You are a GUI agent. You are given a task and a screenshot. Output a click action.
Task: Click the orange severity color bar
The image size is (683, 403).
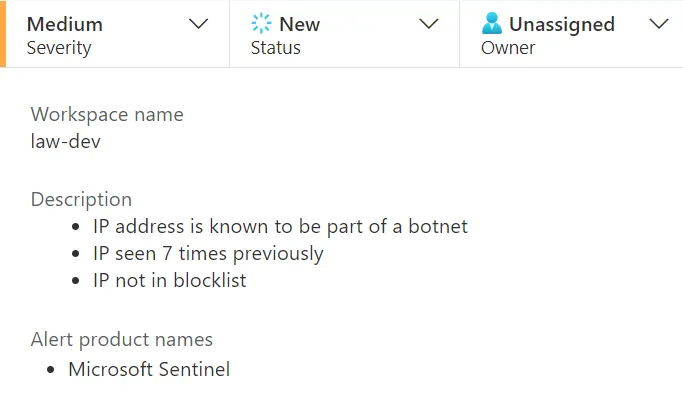(3, 34)
